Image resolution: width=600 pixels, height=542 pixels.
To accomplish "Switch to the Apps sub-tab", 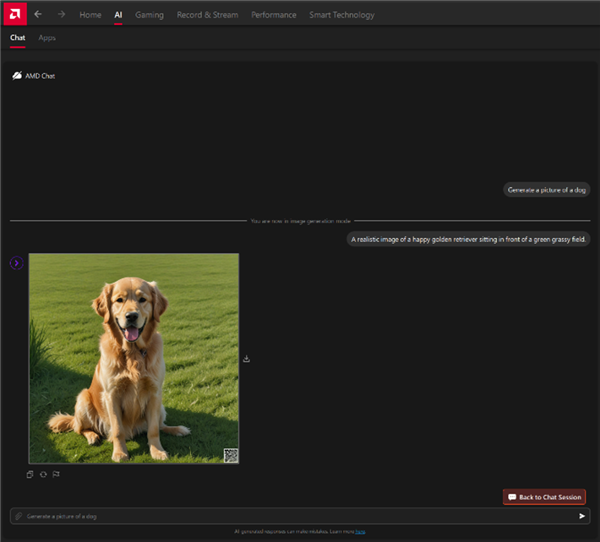I will click(x=47, y=37).
